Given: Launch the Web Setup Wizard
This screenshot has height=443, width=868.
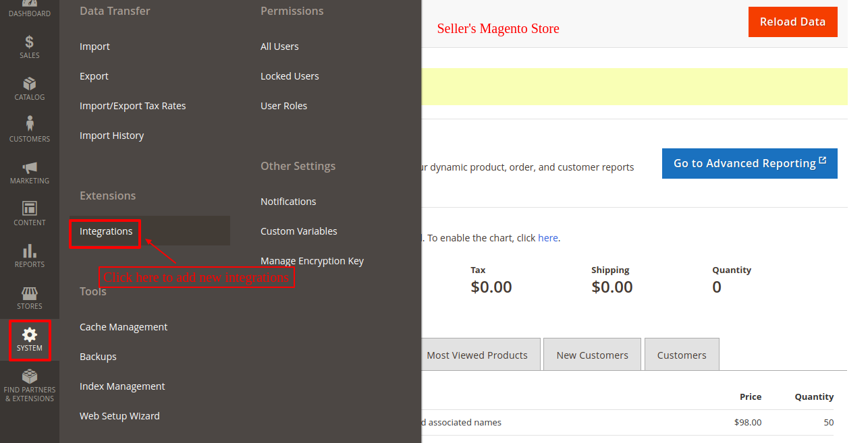Looking at the screenshot, I should [119, 416].
